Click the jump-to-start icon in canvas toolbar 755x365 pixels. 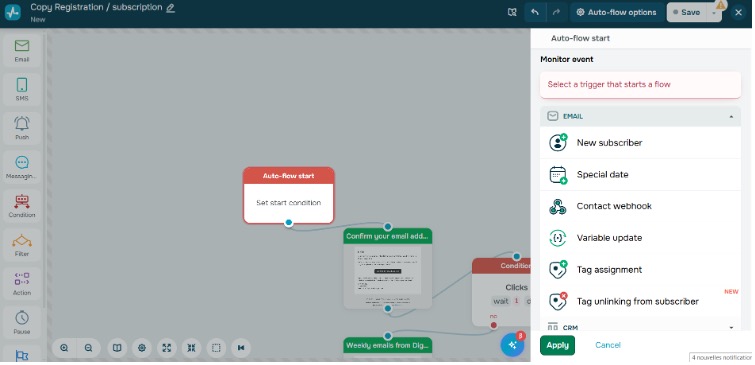(x=241, y=348)
